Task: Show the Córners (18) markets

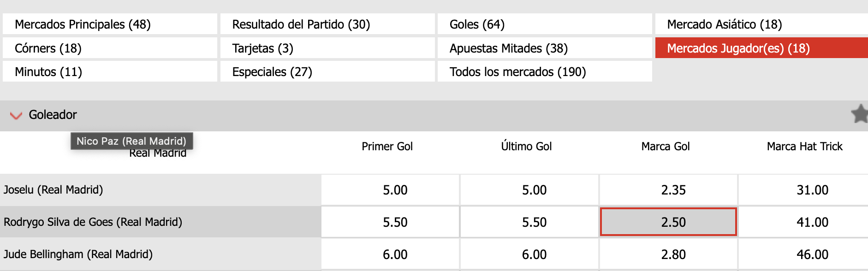Action: 110,48
